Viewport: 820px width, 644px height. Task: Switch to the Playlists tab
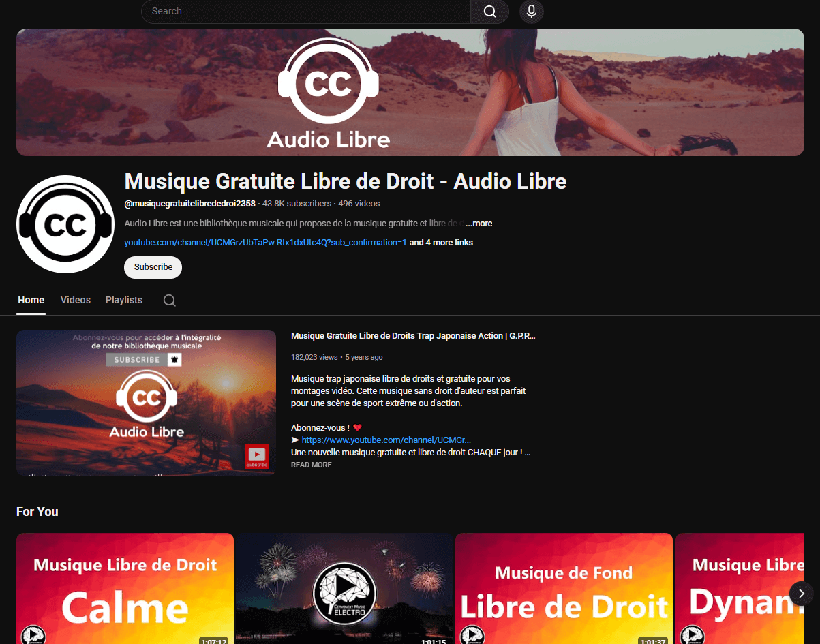(124, 300)
